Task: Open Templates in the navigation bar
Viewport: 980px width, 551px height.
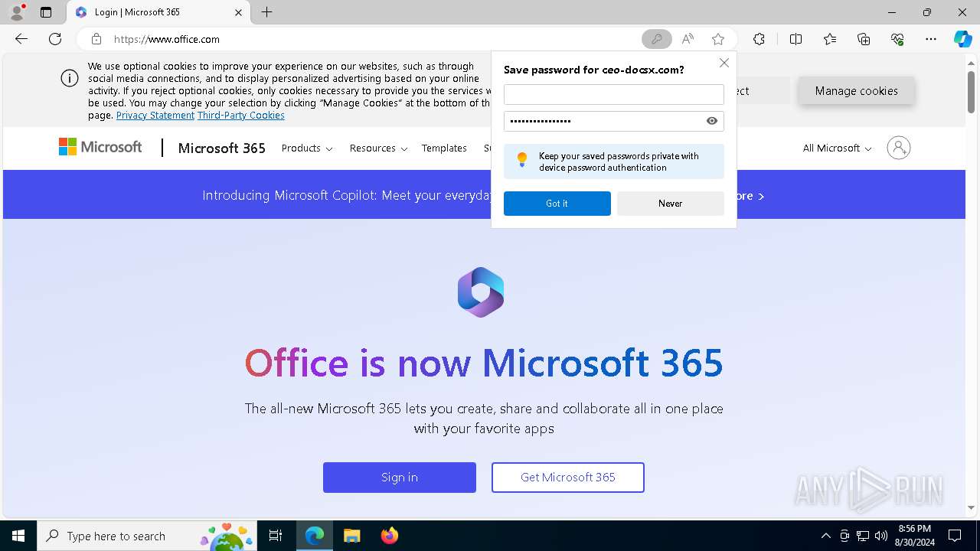Action: pos(444,148)
